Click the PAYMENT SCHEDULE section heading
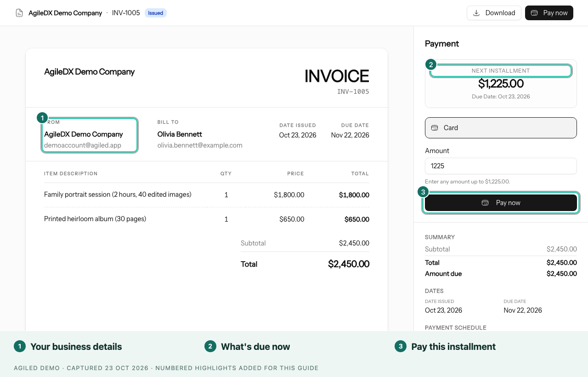Screen dimensions: 588x377 [x=456, y=328]
